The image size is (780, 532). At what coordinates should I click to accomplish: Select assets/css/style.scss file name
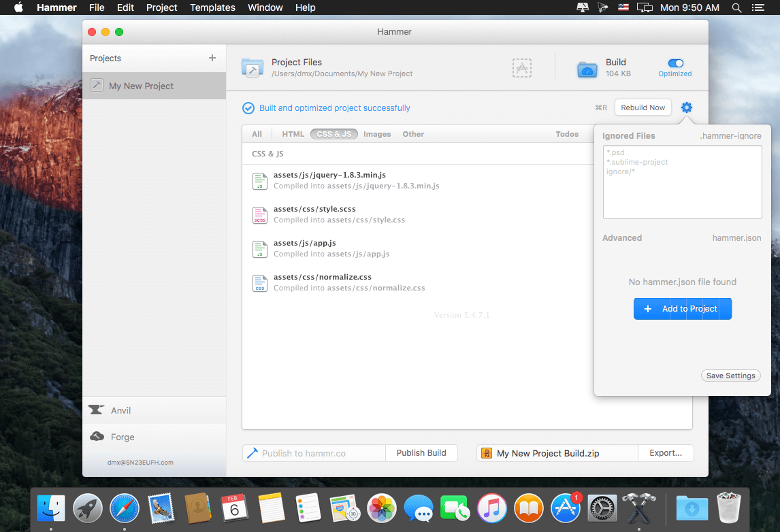pos(314,209)
